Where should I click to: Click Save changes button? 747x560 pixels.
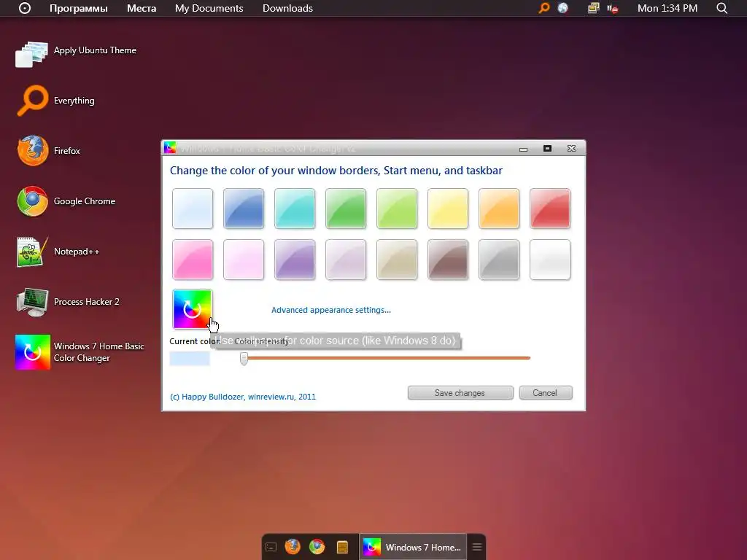pyautogui.click(x=460, y=393)
